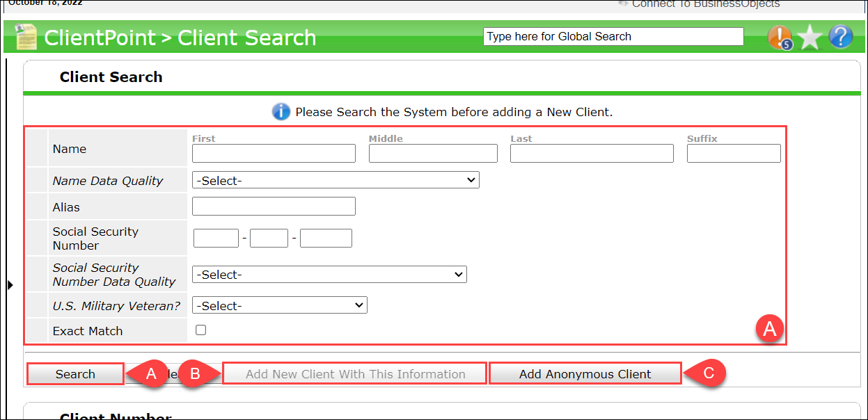Click the ClientPoint notepad icon

pos(26,37)
